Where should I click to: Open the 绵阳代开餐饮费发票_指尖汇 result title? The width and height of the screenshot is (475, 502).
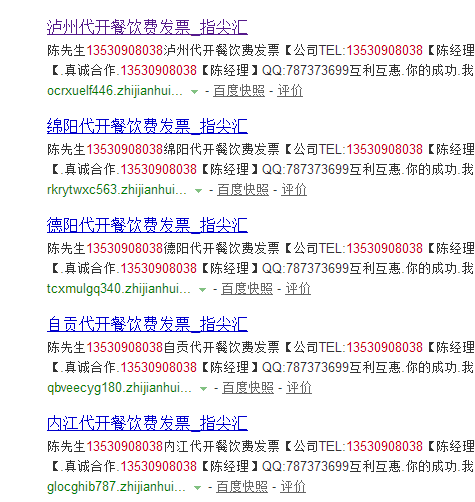[x=147, y=126]
